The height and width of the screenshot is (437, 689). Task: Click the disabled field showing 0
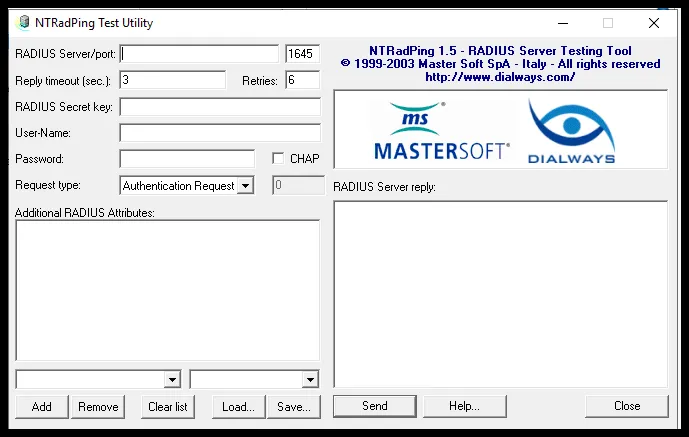pyautogui.click(x=298, y=185)
